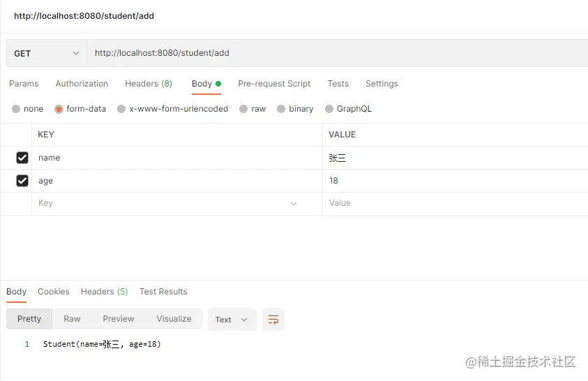The height and width of the screenshot is (381, 588).
Task: Select the GraphQL body type radio
Action: tap(329, 109)
